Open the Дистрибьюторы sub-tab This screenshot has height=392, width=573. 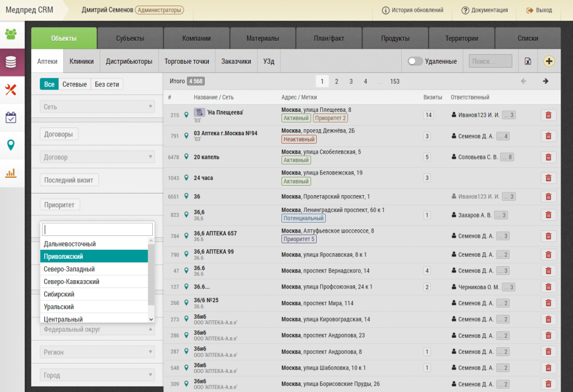pyautogui.click(x=129, y=62)
